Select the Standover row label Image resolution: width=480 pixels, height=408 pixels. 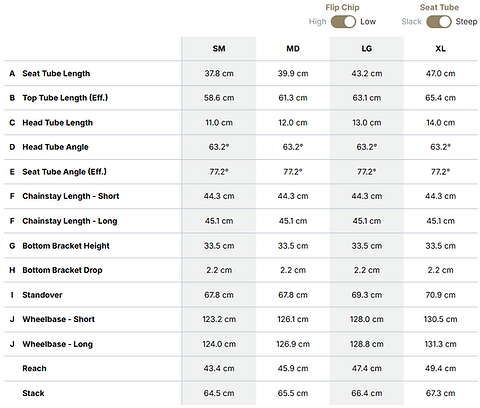click(42, 295)
